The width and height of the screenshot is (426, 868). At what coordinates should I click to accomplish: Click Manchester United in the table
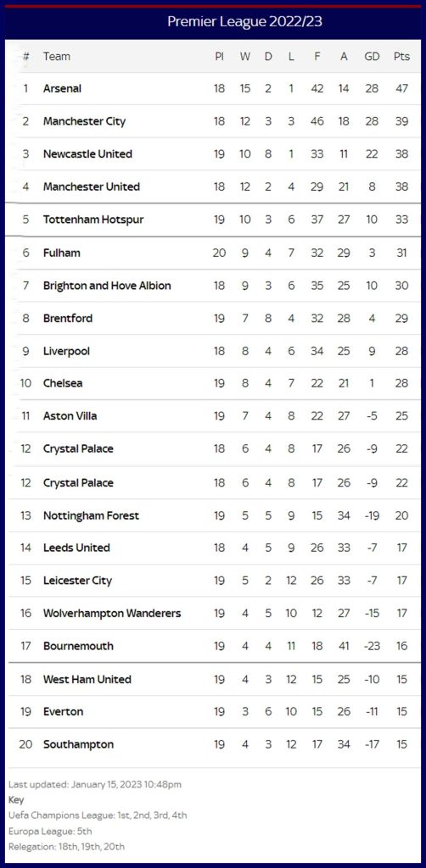92,186
